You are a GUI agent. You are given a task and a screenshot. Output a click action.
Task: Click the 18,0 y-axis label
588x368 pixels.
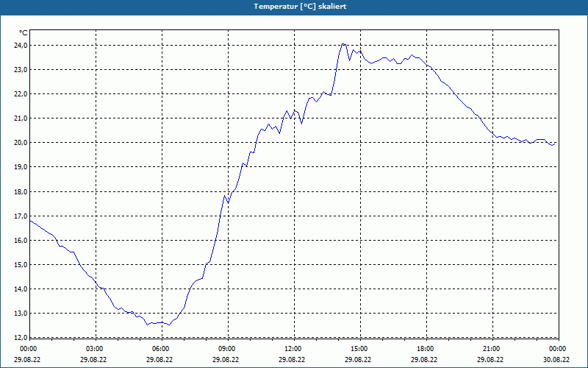pyautogui.click(x=21, y=192)
